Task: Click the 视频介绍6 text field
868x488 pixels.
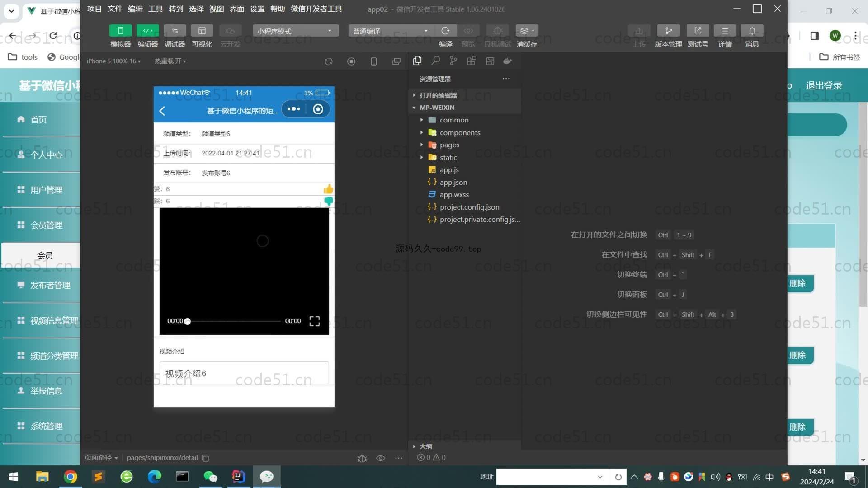Action: tap(244, 373)
